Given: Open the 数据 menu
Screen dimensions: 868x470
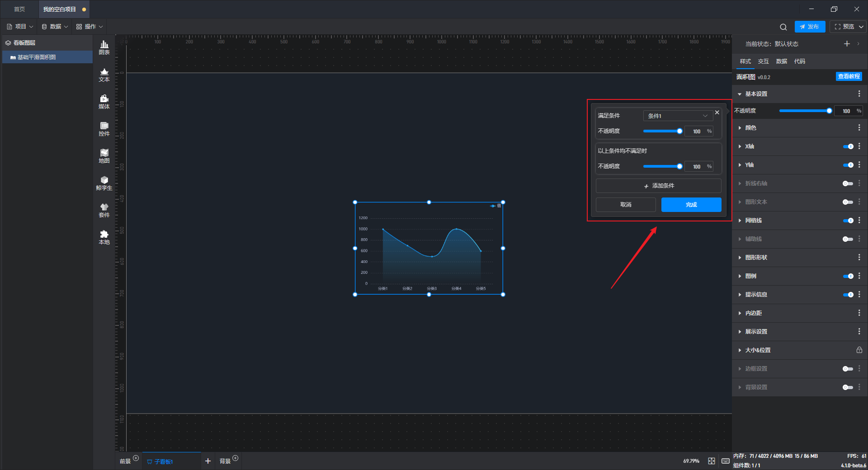Looking at the screenshot, I should pyautogui.click(x=55, y=27).
